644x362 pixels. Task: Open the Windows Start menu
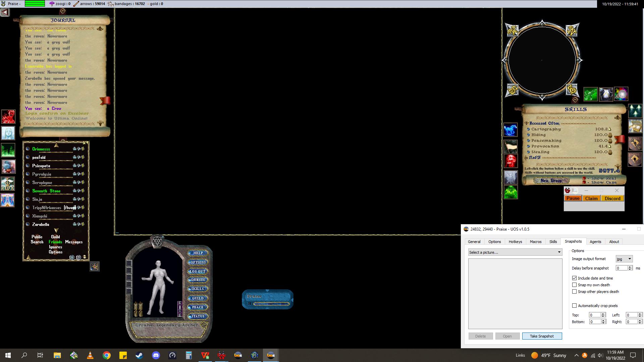click(8, 355)
